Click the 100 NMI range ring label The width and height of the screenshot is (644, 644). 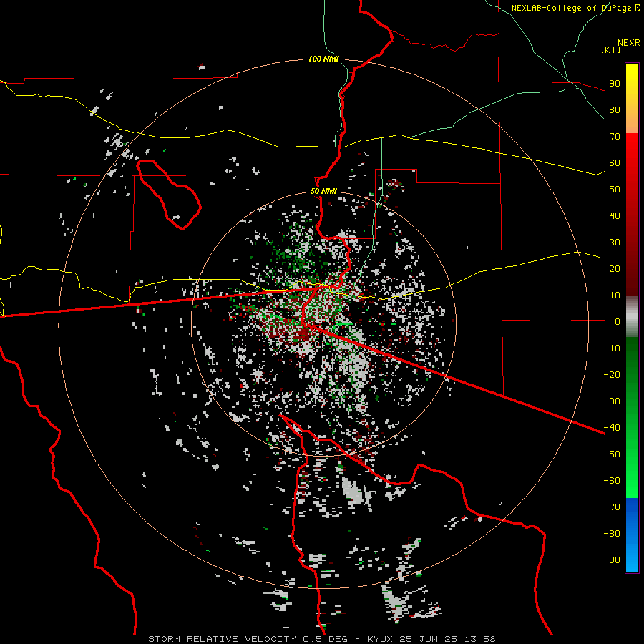point(323,59)
